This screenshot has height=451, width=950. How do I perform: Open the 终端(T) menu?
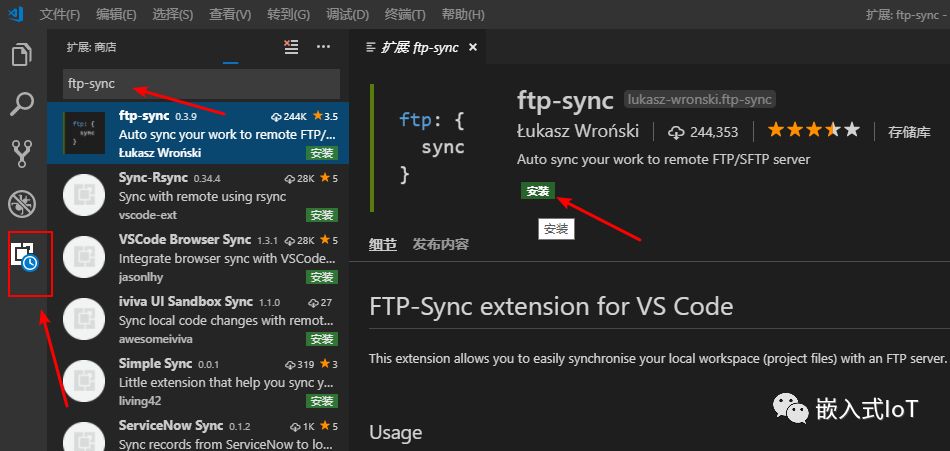pos(404,15)
